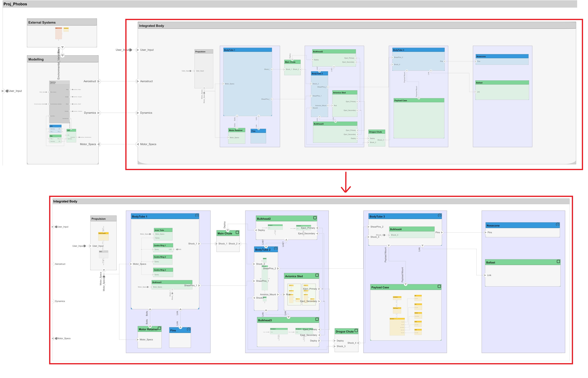This screenshot has height=378, width=588.
Task: Click the square icon on Avionics Sled header
Action: coord(317,275)
